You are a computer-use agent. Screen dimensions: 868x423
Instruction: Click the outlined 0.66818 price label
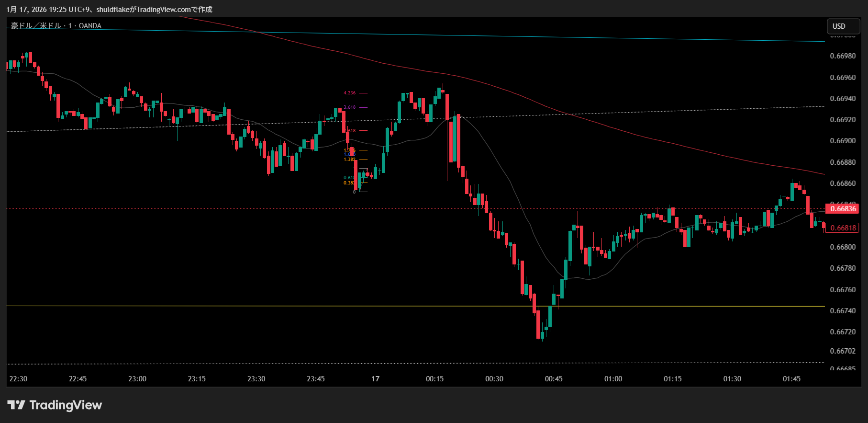(843, 228)
